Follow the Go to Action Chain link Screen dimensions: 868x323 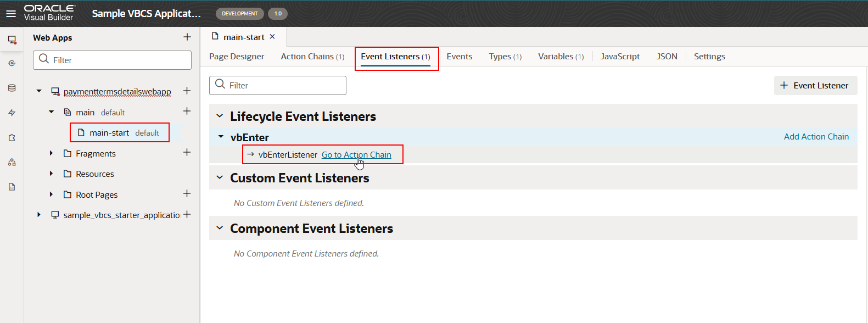coord(356,155)
